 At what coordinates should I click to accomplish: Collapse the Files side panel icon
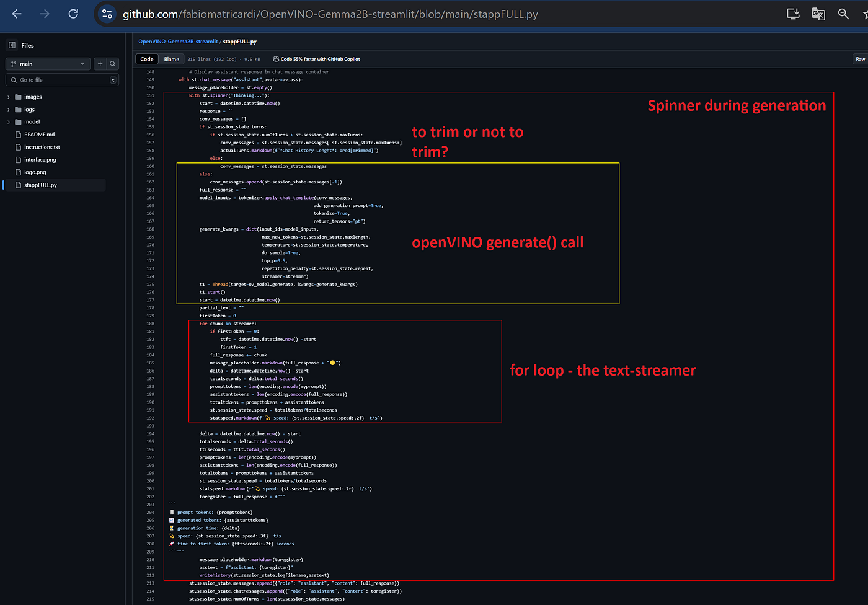12,45
